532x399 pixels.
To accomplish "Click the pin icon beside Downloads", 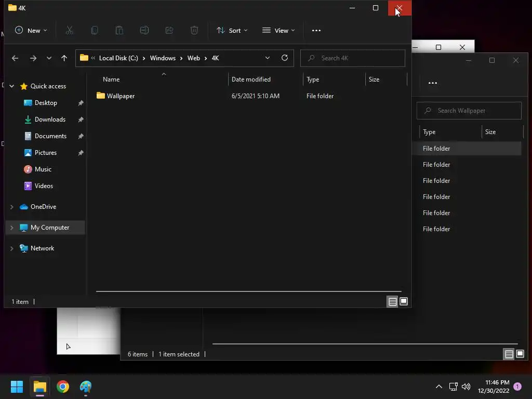I will [x=81, y=119].
